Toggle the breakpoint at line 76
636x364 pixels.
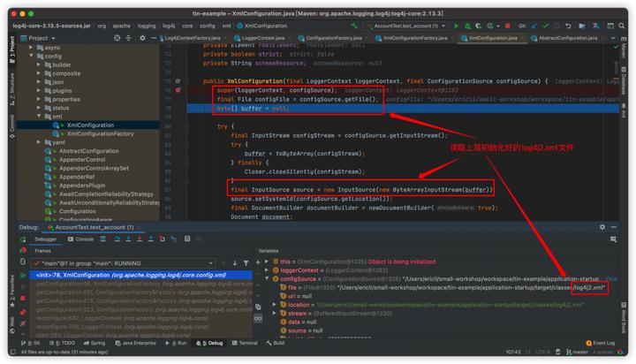178,90
